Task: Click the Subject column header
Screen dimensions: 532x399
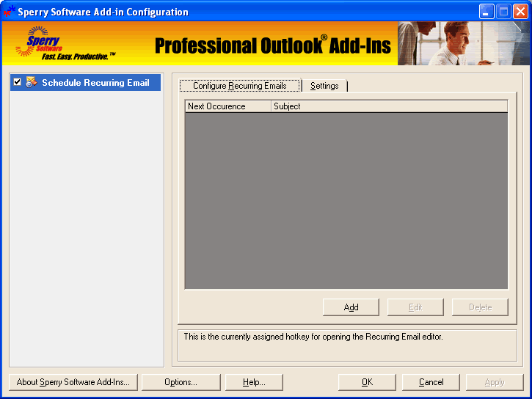Action: click(x=390, y=106)
